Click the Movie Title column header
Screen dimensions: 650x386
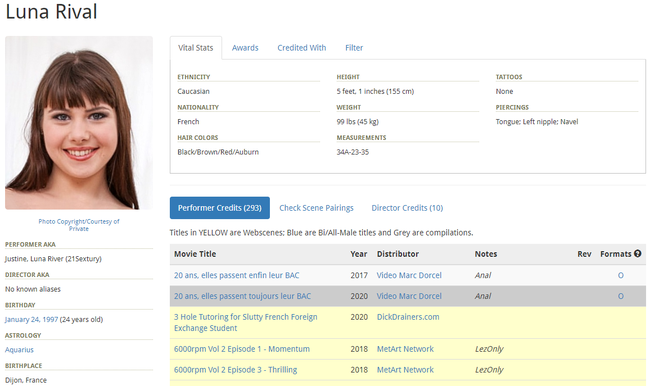(x=195, y=254)
